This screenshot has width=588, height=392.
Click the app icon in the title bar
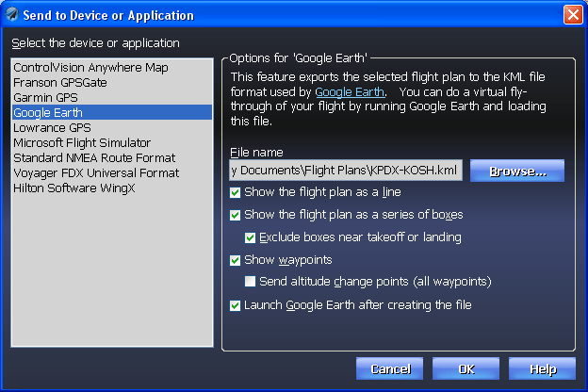coord(11,15)
